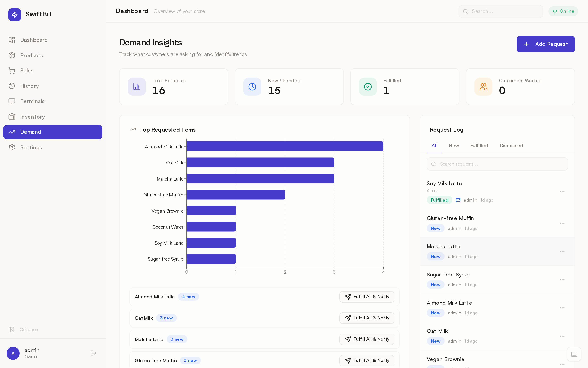Click the Gluten-free Muffin chart bar
Screen dimensions: 588x368
236,195
